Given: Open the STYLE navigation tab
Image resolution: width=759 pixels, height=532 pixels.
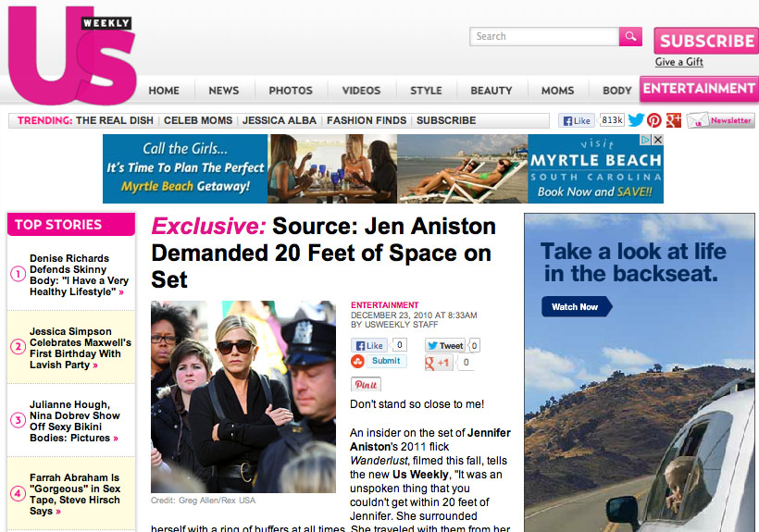Looking at the screenshot, I should pos(426,91).
